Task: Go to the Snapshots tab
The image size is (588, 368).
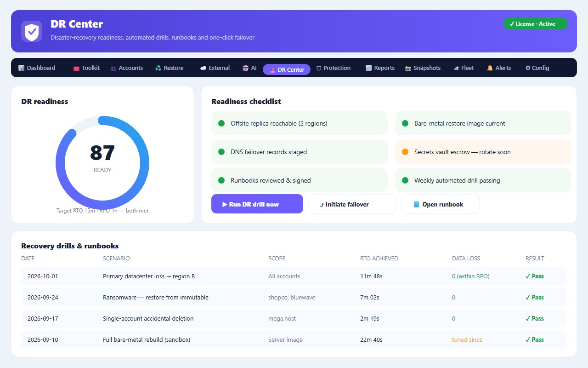Action: coord(423,68)
